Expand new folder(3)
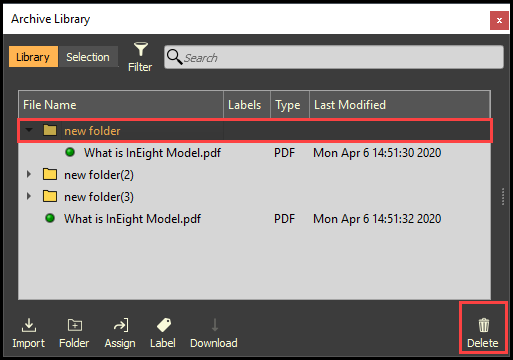 pos(29,196)
